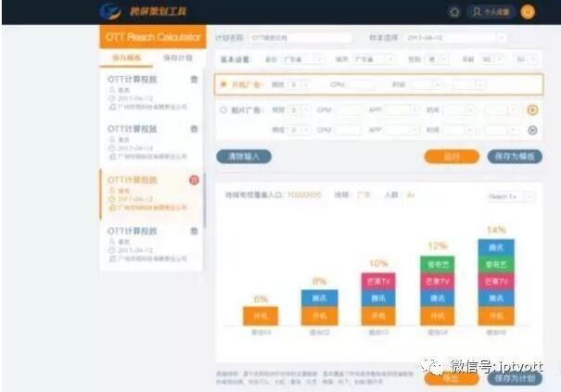Switch to the 保存模板 tab
Image resolution: width=561 pixels, height=392 pixels.
126,58
